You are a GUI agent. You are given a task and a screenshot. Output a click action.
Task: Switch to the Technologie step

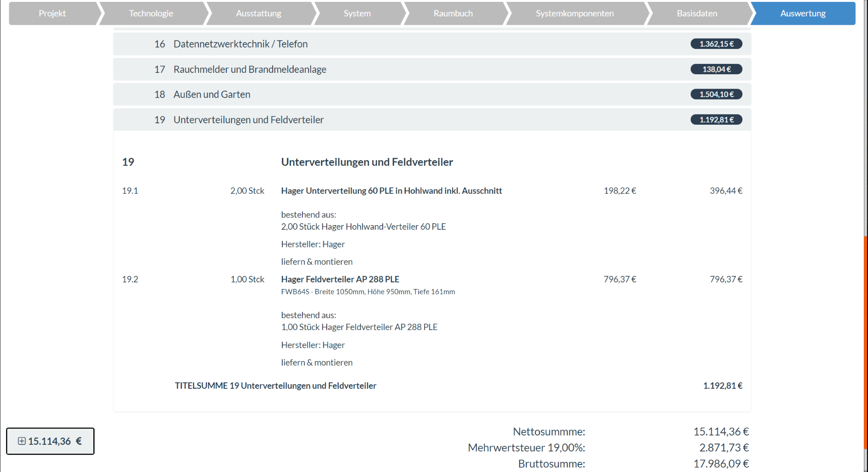(x=151, y=14)
